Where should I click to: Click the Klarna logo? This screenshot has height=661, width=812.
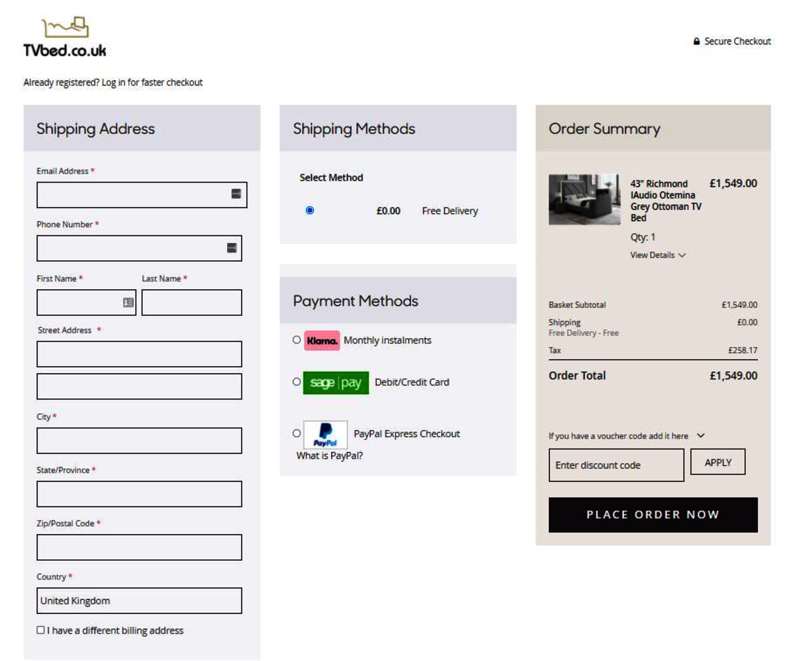(x=322, y=341)
